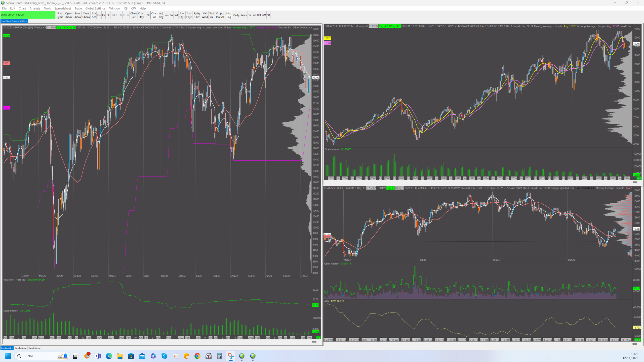
Task: Toggle the Ptr pointer mode button
Action: pos(148,15)
